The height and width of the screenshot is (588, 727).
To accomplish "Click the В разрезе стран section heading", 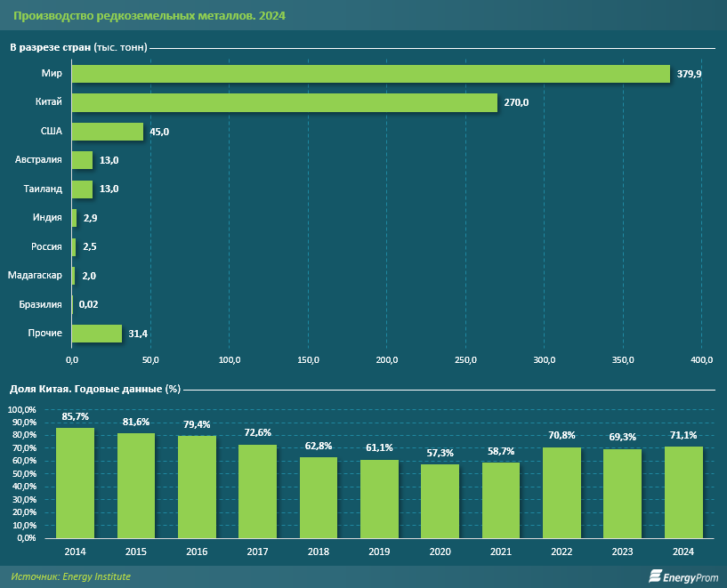I will (78, 47).
